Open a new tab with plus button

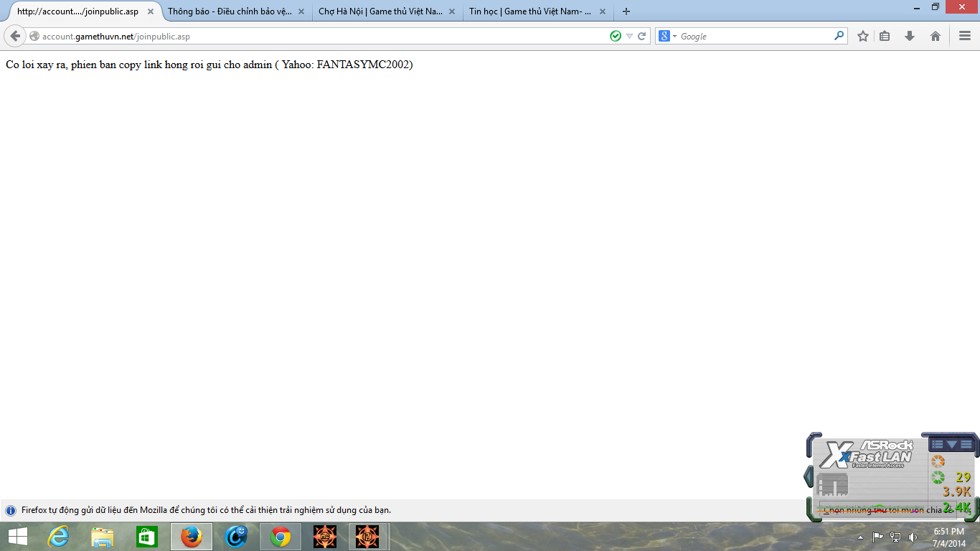pyautogui.click(x=626, y=11)
